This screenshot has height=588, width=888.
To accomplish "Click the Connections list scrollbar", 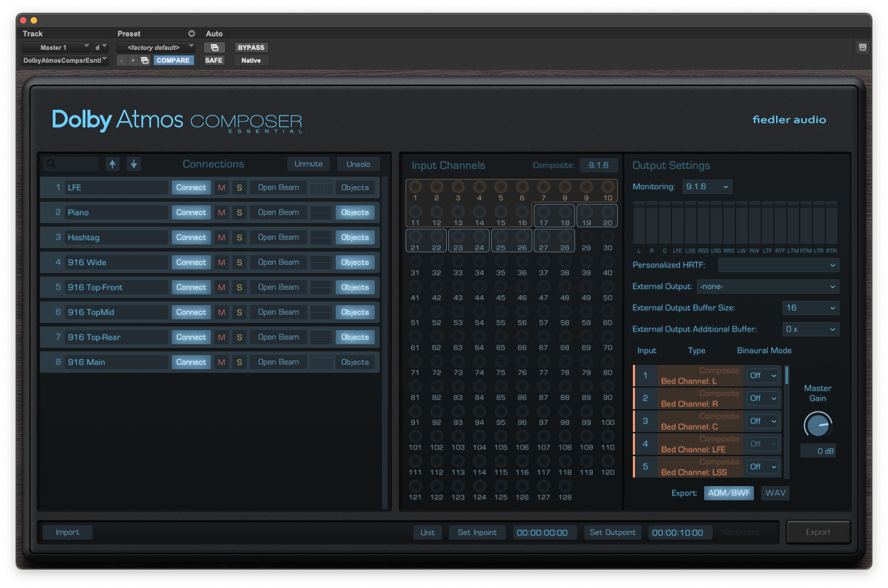I will point(386,342).
